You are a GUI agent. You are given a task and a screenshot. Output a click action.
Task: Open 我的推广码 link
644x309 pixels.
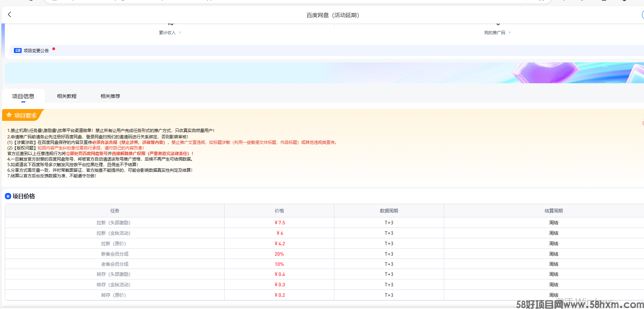click(494, 33)
